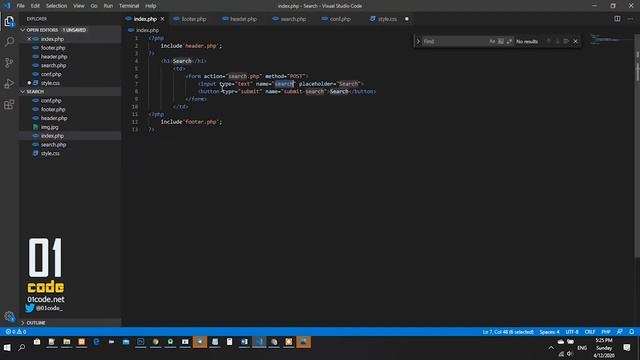Close the Find widget
This screenshot has width=640, height=360.
576,41
